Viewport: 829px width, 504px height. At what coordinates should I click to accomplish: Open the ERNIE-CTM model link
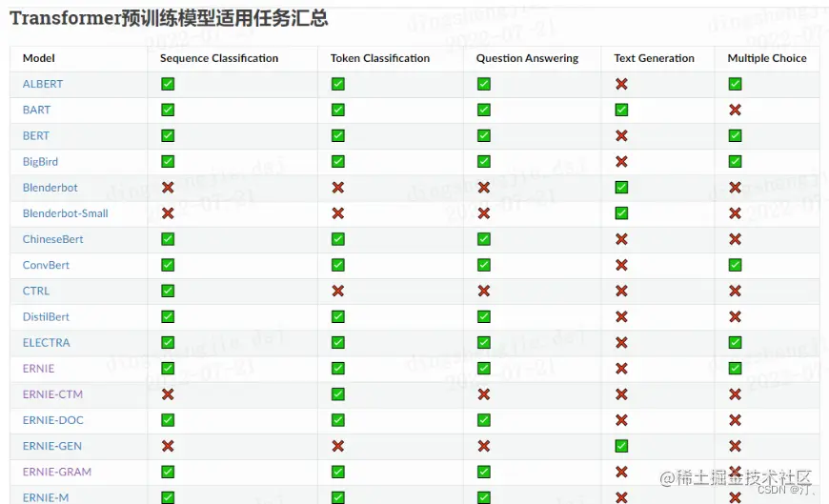coord(52,394)
